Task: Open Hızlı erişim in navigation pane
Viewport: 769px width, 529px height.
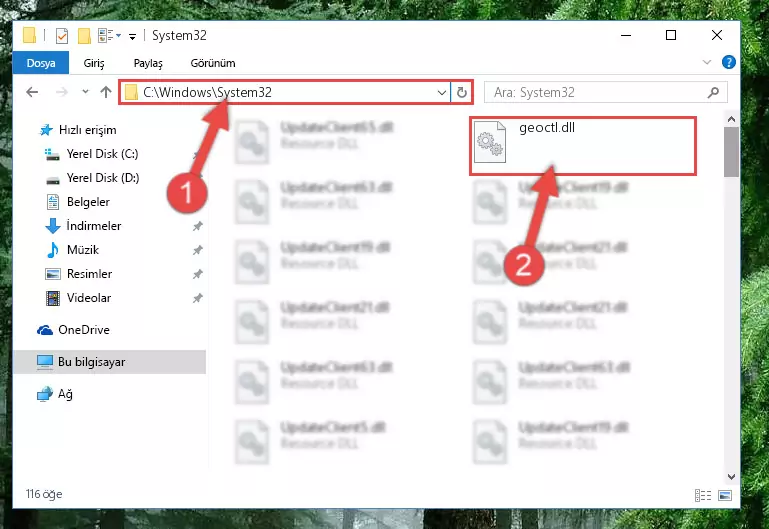Action: (87, 130)
